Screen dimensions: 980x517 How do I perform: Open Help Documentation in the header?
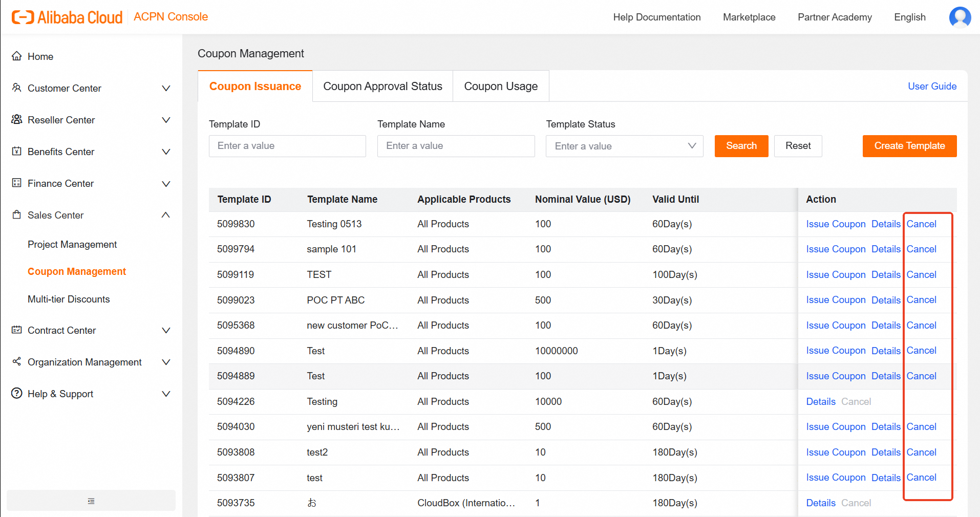tap(657, 17)
